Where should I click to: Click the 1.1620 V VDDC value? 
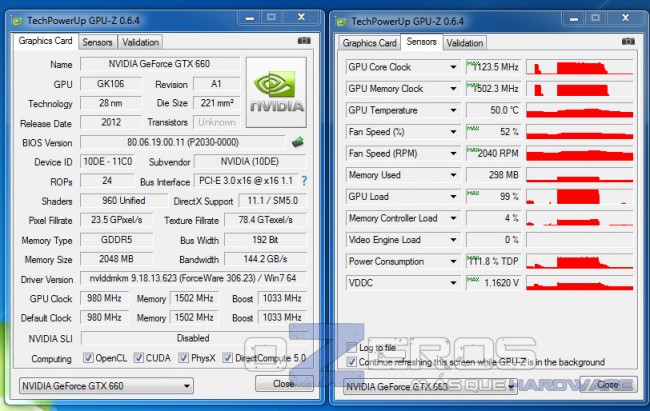(493, 282)
